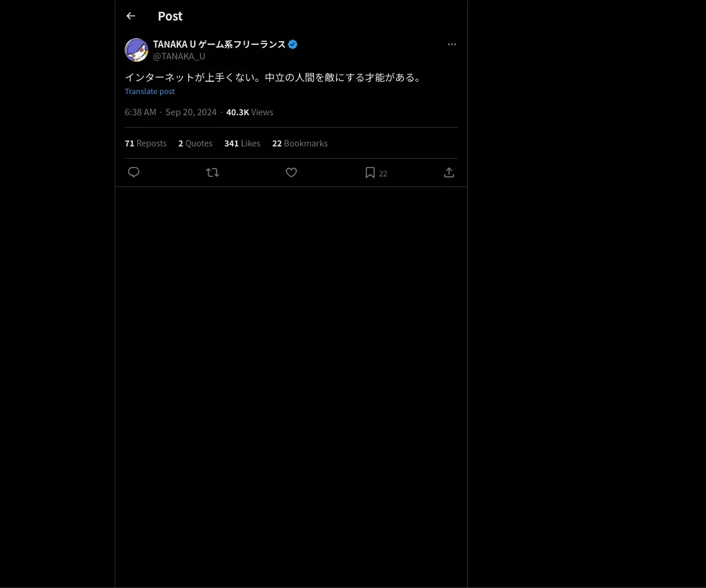Click the 6:38 AM Sep 20, 2024 timestamp
The image size is (706, 588).
tap(171, 112)
